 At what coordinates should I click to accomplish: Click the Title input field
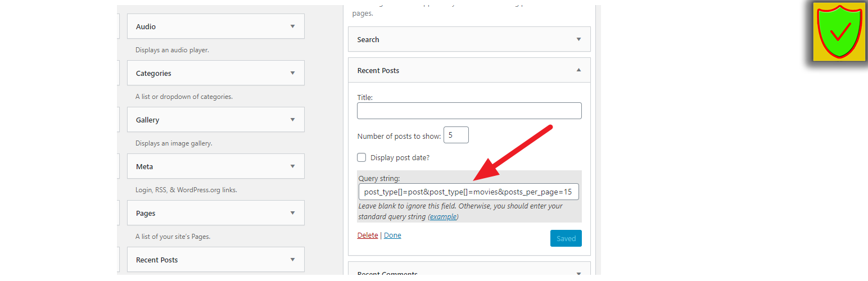click(469, 111)
